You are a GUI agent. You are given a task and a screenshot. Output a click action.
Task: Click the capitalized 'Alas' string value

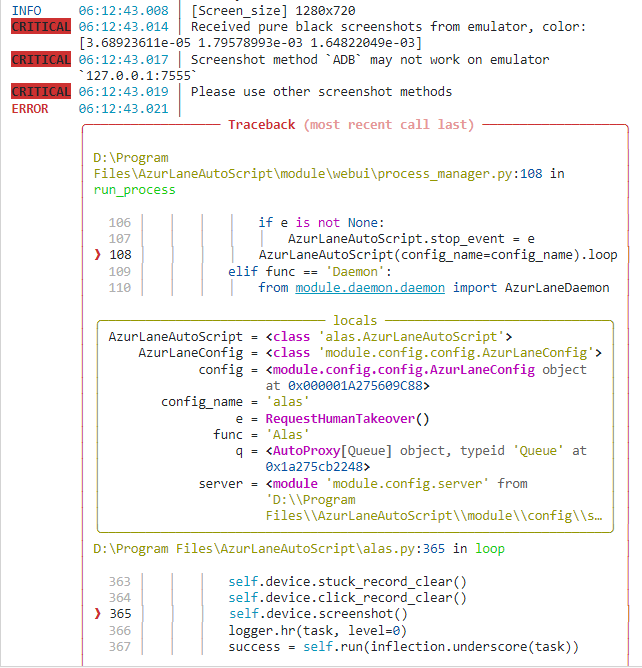coord(287,435)
